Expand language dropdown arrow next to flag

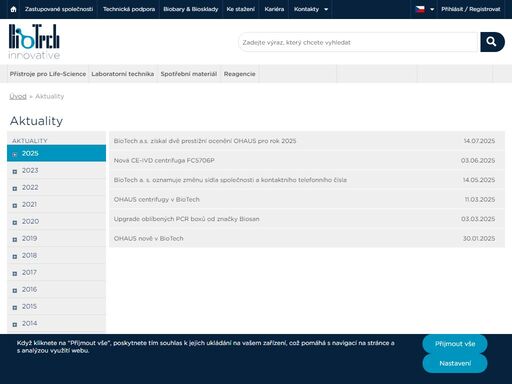point(432,9)
